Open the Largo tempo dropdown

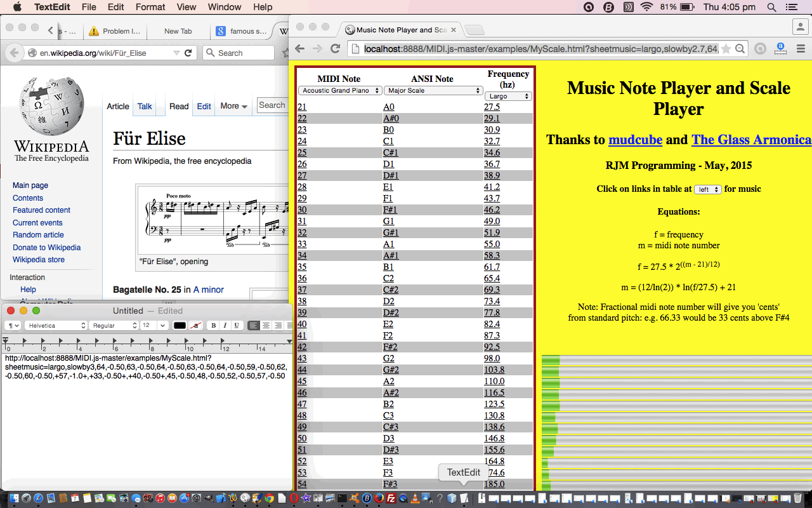(507, 95)
